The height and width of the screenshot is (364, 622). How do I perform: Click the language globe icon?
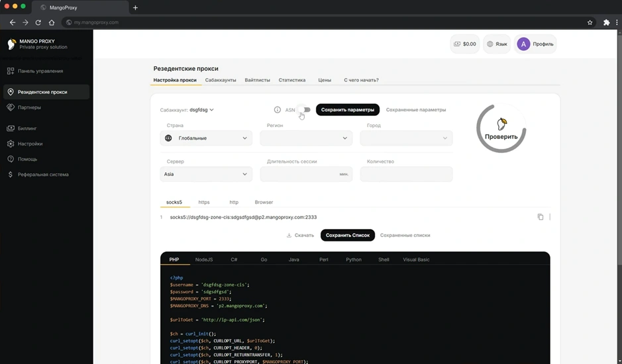(x=490, y=44)
